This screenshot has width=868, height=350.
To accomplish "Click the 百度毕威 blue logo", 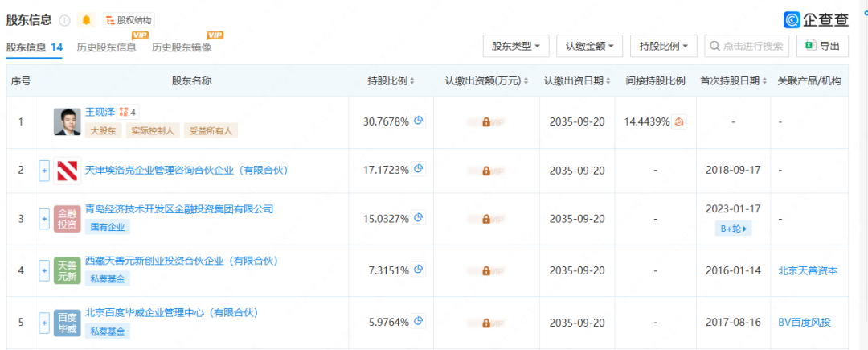I will [67, 323].
